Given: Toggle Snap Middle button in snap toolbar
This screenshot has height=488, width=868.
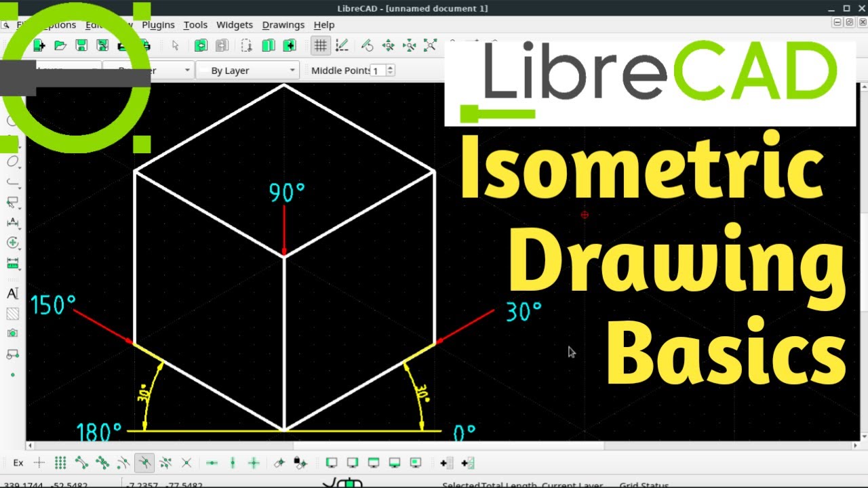Looking at the screenshot, I should click(144, 463).
